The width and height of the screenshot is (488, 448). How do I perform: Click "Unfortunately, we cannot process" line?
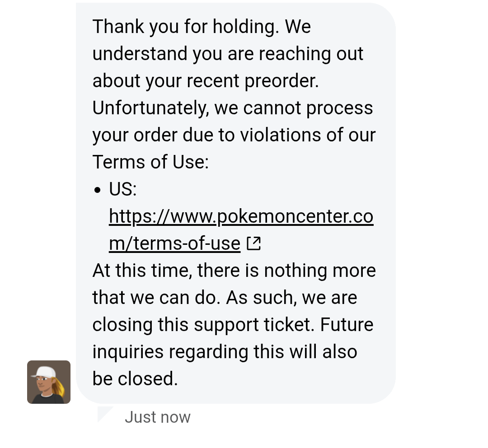233,108
